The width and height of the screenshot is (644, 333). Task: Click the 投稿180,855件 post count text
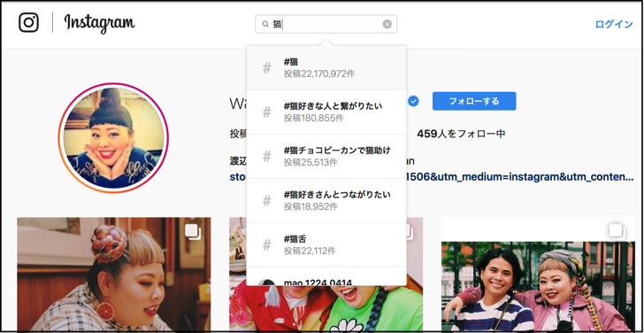tap(314, 118)
